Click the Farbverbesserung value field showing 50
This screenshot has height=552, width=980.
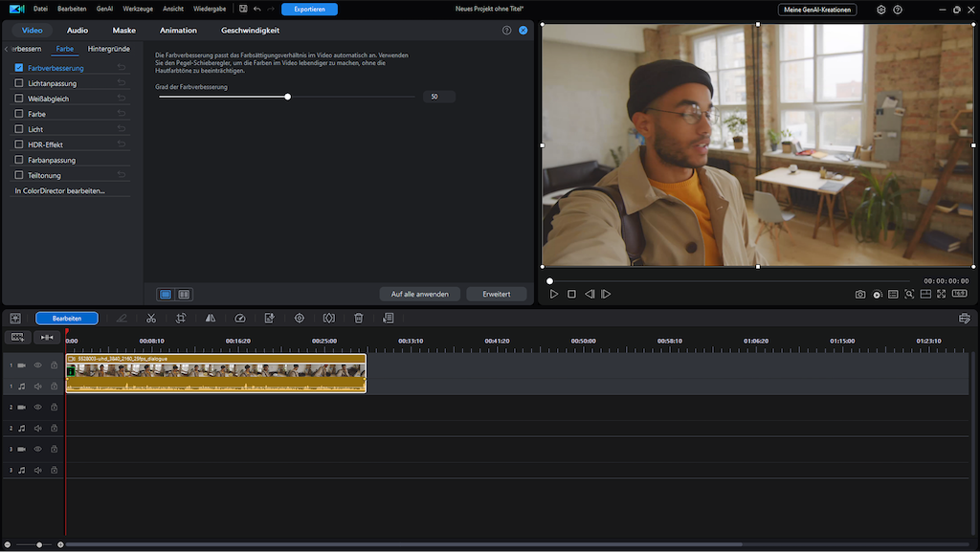pyautogui.click(x=438, y=97)
